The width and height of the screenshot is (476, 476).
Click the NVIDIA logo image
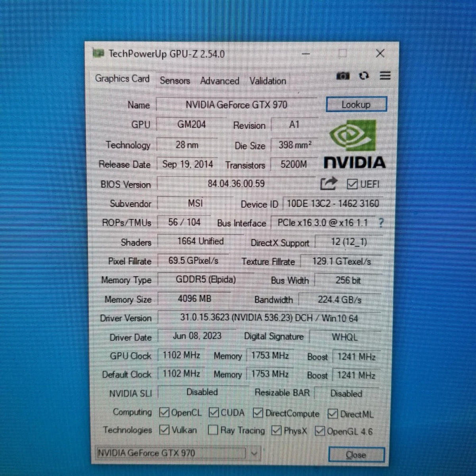354,145
